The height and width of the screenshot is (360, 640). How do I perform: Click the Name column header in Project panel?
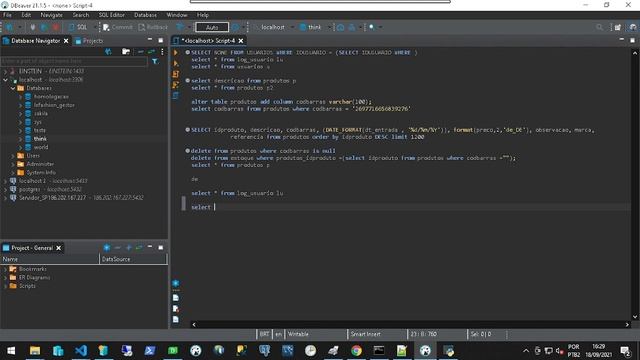(49, 259)
